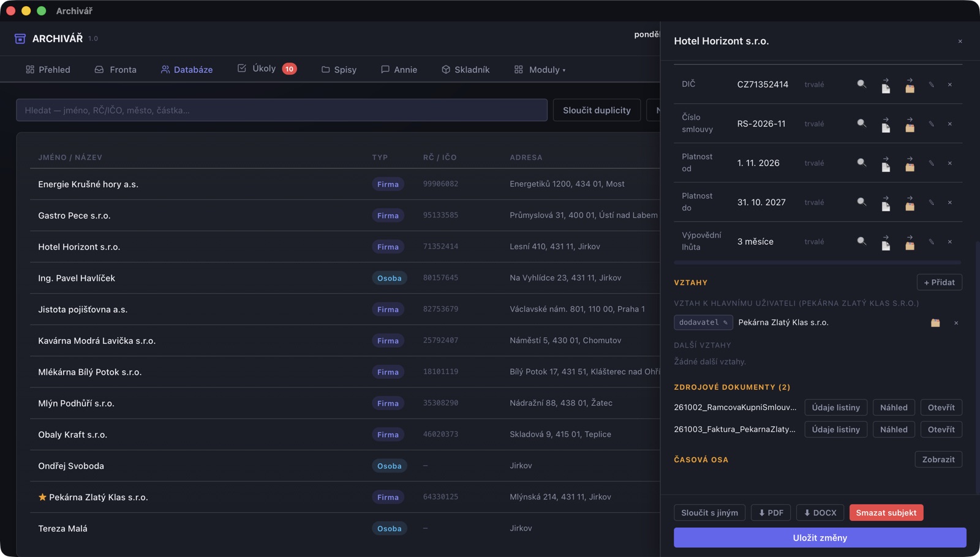Image resolution: width=980 pixels, height=557 pixels.
Task: Click the Sloučit duplicity button
Action: pos(597,110)
